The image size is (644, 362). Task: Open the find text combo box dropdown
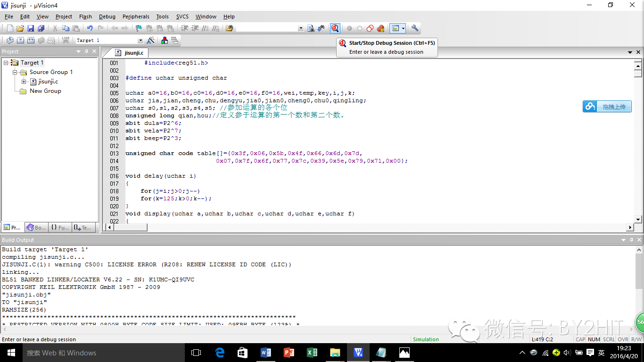tap(301, 28)
